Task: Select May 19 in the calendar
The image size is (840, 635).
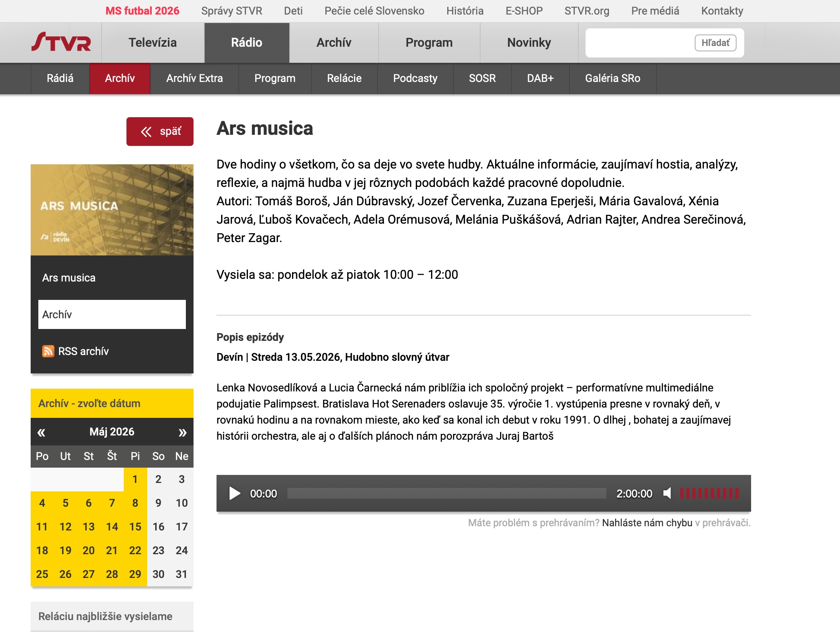Action: point(66,550)
